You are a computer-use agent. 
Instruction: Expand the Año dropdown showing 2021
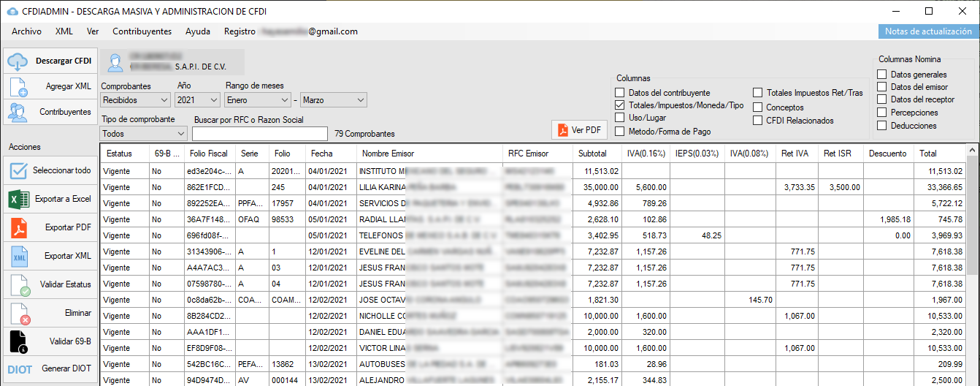(x=198, y=100)
